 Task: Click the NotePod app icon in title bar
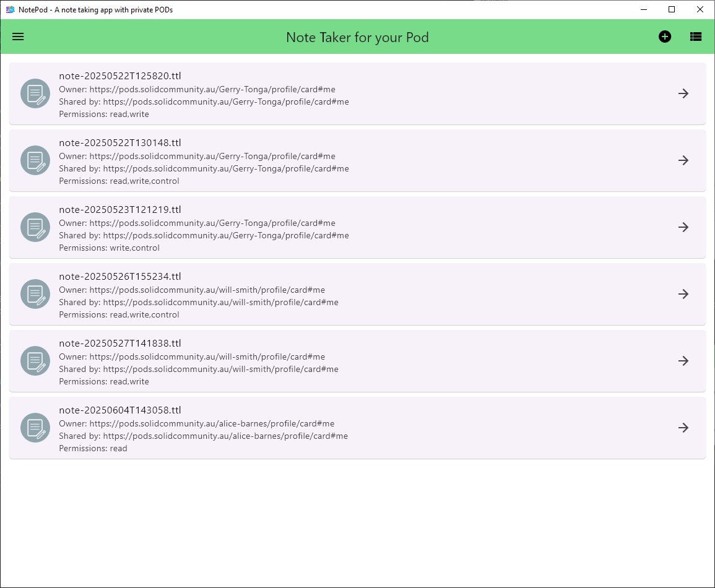(x=11, y=9)
